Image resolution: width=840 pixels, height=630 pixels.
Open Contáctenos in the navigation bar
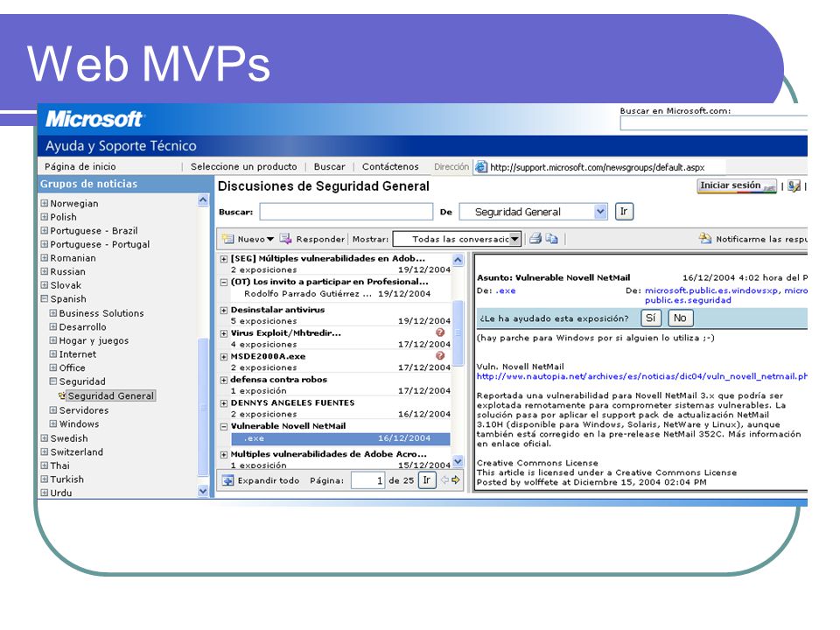pyautogui.click(x=390, y=166)
